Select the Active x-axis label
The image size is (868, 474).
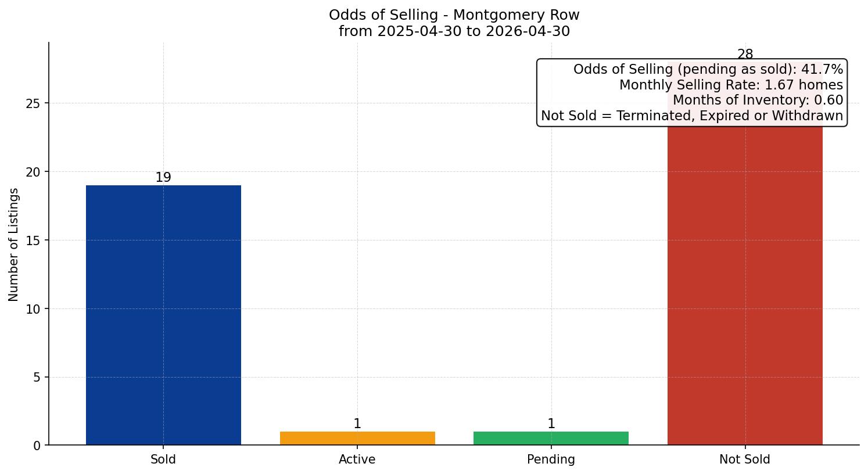[x=357, y=459]
